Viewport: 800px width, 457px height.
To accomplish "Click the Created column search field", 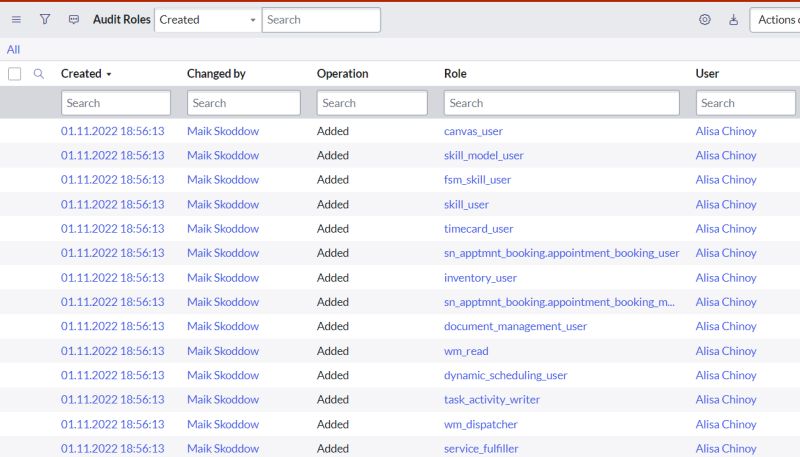I will [116, 103].
